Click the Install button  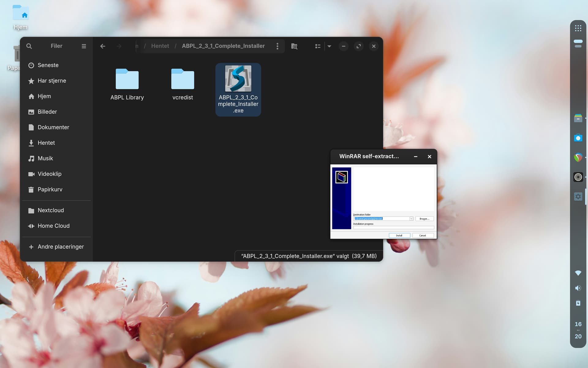[399, 236]
